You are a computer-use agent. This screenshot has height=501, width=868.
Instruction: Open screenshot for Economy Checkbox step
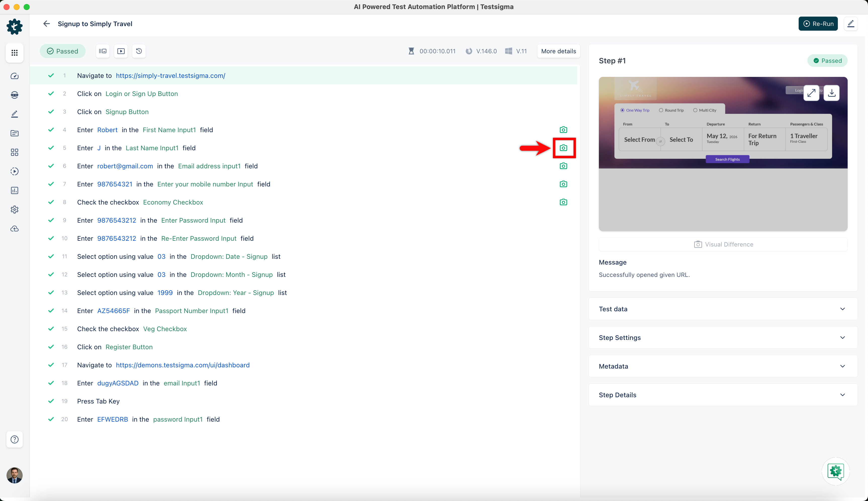[x=563, y=202]
